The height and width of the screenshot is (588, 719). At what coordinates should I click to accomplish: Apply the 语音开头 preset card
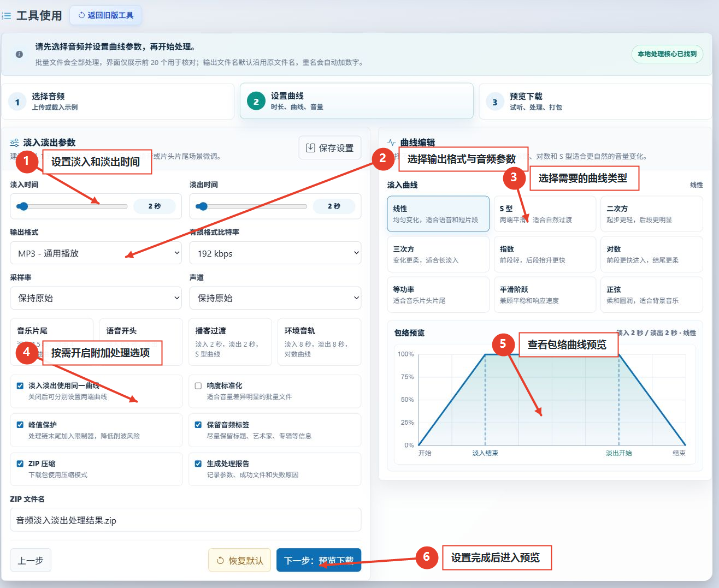[x=141, y=342]
